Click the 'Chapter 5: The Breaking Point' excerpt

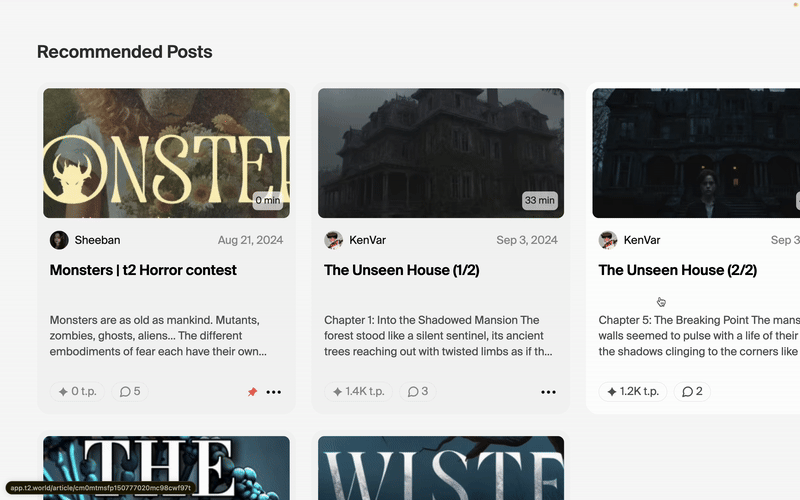(699, 336)
